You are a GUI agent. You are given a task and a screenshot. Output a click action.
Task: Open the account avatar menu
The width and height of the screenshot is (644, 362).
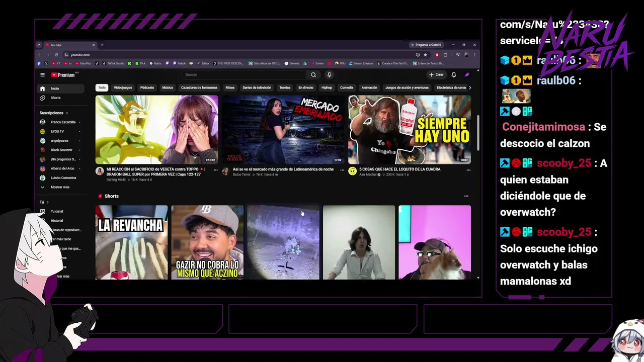pyautogui.click(x=467, y=75)
